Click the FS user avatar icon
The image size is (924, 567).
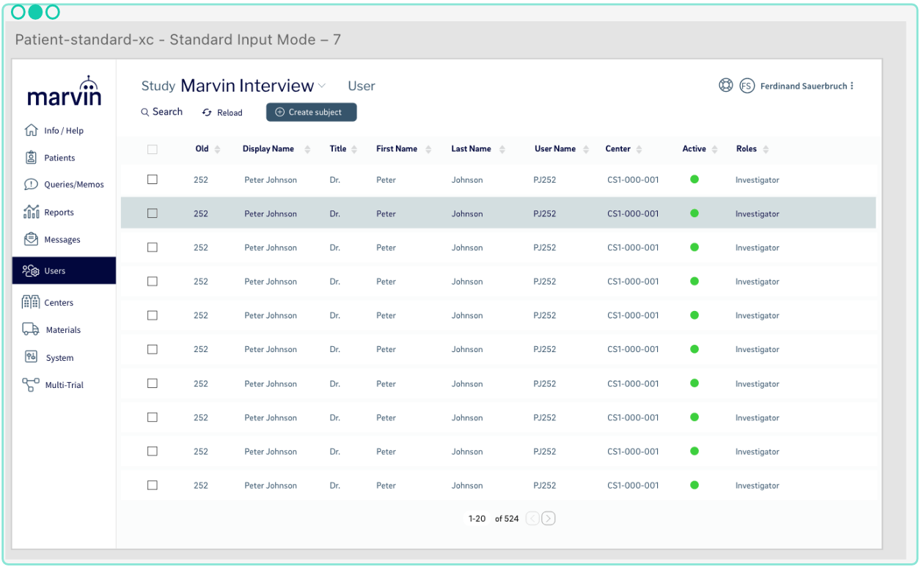pyautogui.click(x=747, y=86)
